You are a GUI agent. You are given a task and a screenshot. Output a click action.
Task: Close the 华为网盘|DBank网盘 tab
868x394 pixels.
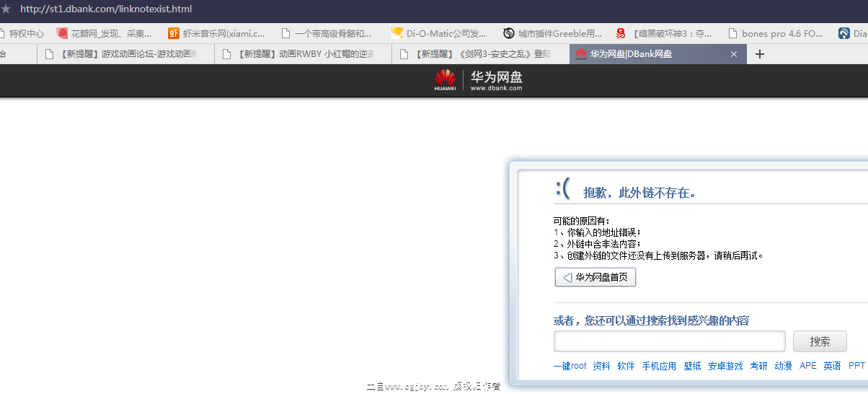[734, 54]
